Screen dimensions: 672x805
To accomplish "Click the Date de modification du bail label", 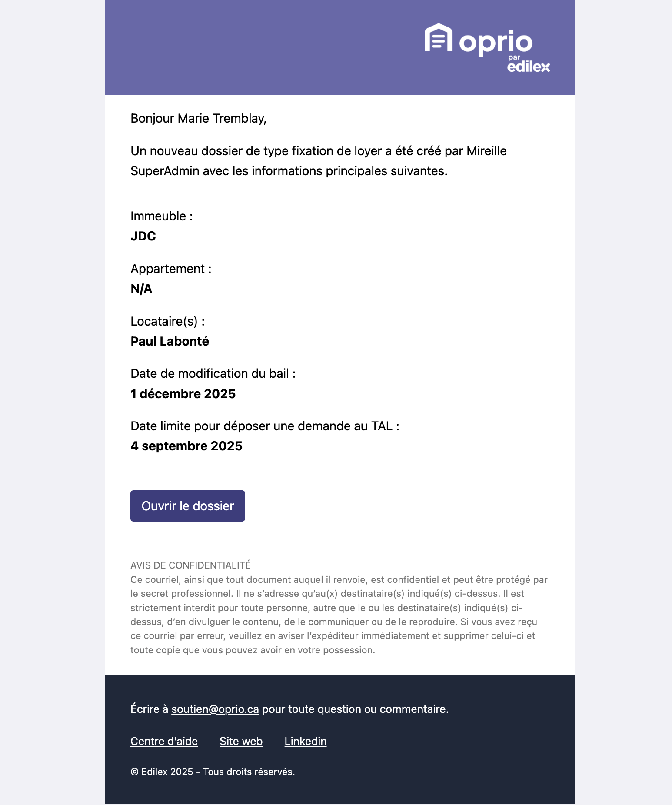I will pyautogui.click(x=213, y=373).
